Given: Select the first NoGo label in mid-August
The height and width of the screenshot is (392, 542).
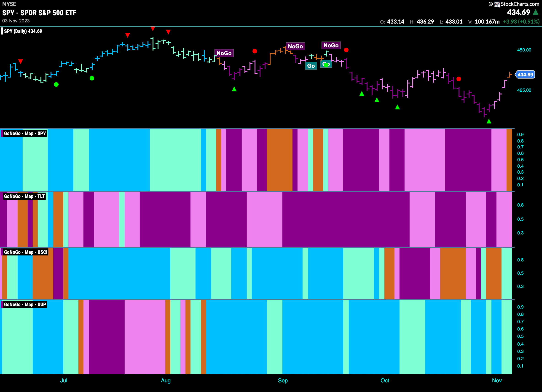Looking at the screenshot, I should (x=224, y=53).
